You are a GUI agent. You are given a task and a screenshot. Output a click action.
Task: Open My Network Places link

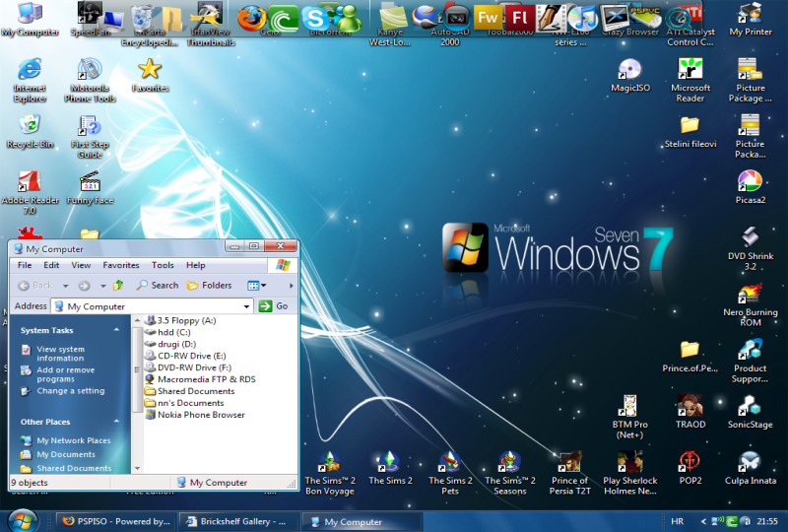point(73,440)
